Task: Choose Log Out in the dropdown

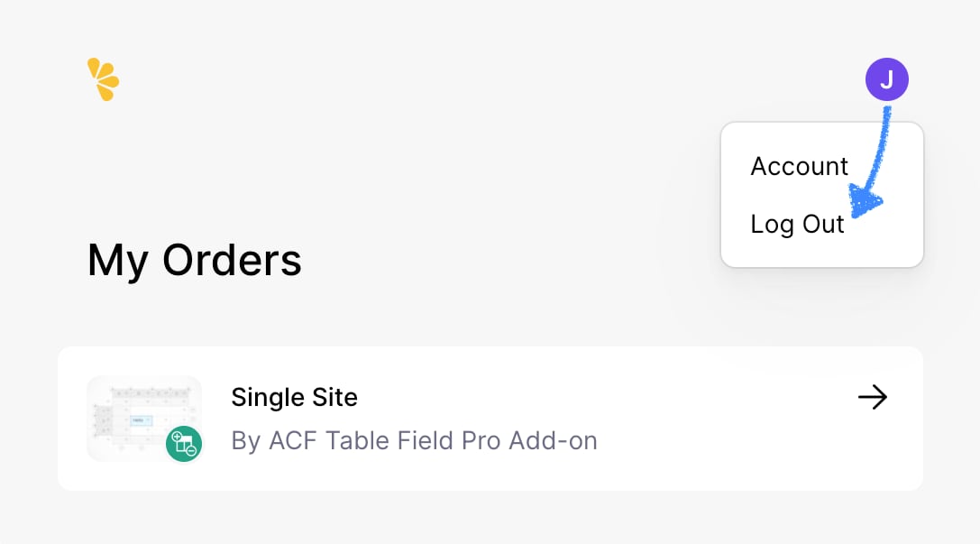Action: pyautogui.click(x=797, y=224)
